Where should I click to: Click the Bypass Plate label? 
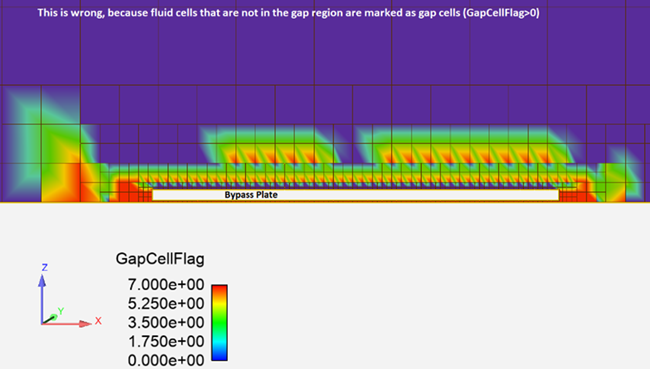click(251, 195)
